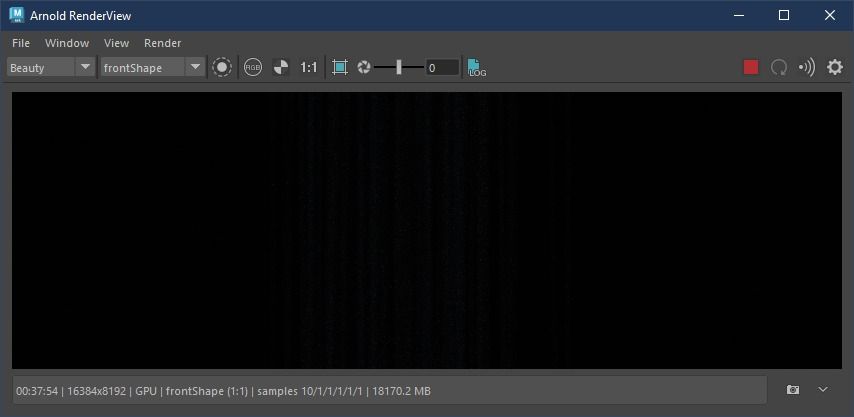Expand the snapshot panel chevron
Viewport: 854px width, 417px height.
pos(823,390)
